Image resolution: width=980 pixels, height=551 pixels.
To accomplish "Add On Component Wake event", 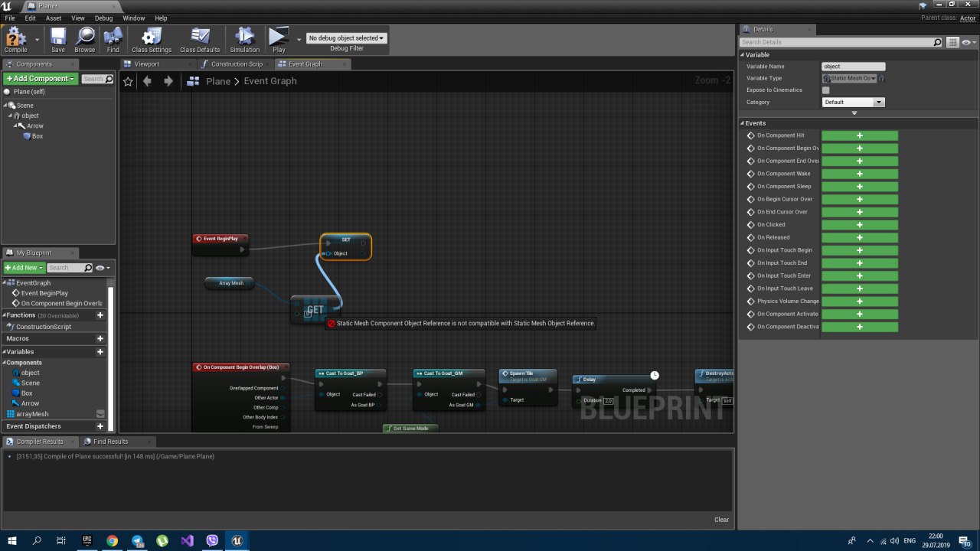I will (860, 174).
